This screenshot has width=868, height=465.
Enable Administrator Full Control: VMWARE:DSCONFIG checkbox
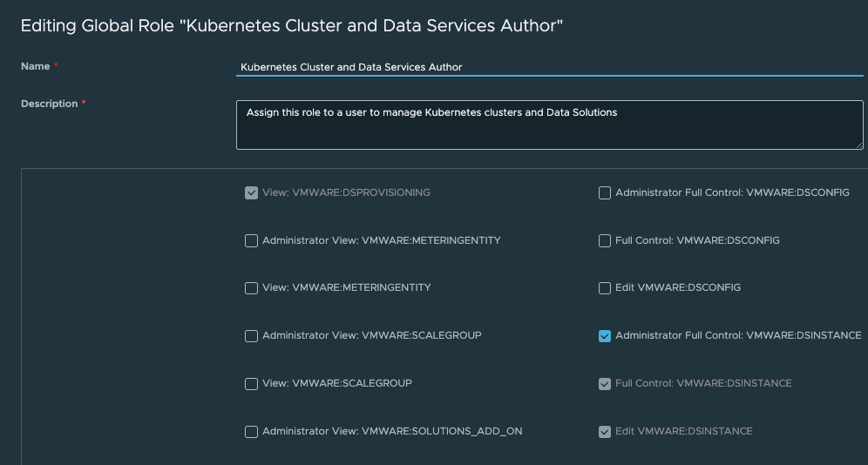point(605,192)
